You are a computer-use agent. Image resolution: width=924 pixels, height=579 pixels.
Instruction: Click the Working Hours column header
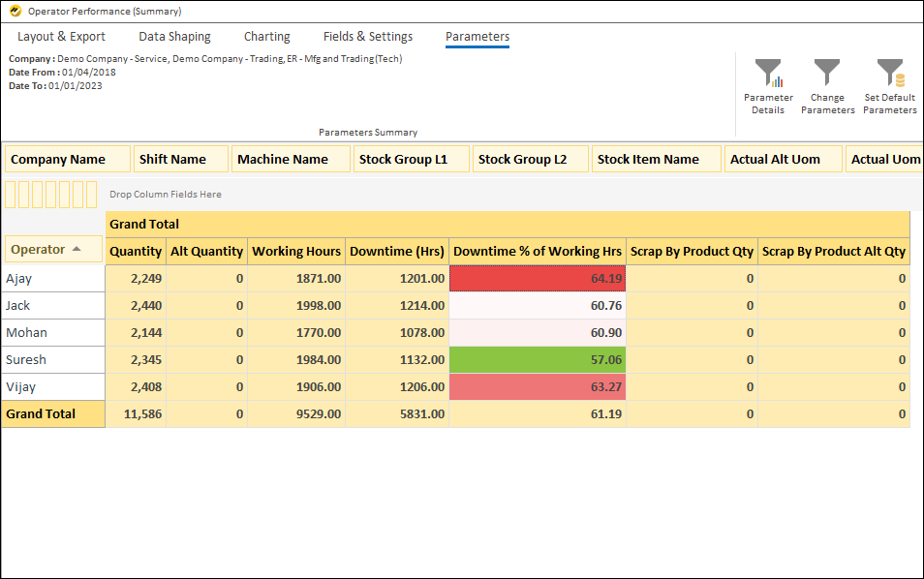point(296,252)
